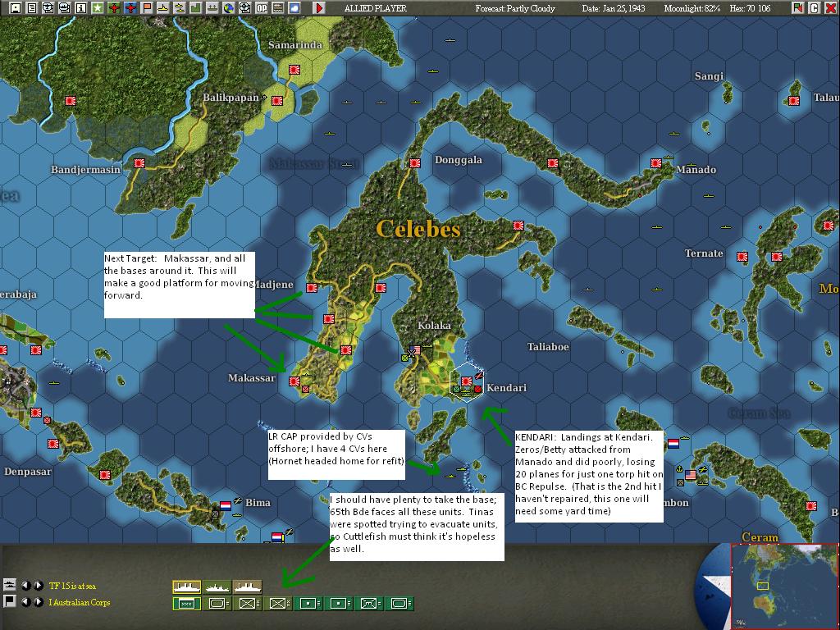Image resolution: width=840 pixels, height=630 pixels.
Task: Click the 'C' icon at top right
Action: coord(815,7)
